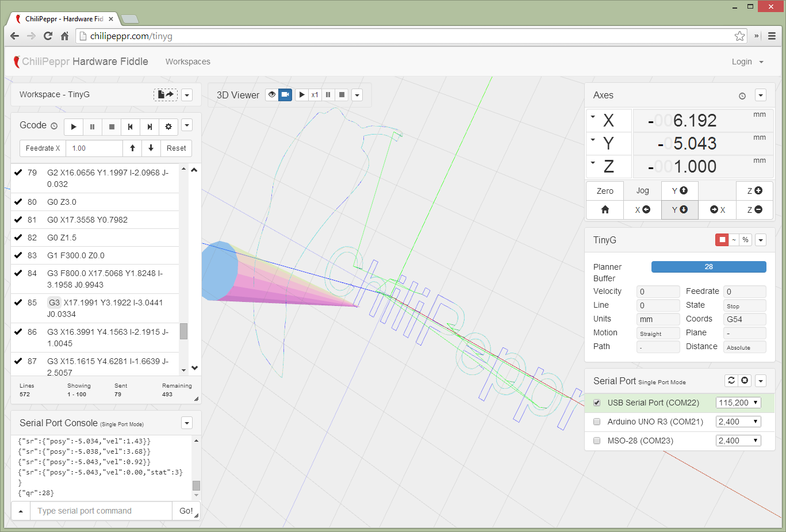Increase feedrate with up arrow
This screenshot has width=786, height=532.
133,148
